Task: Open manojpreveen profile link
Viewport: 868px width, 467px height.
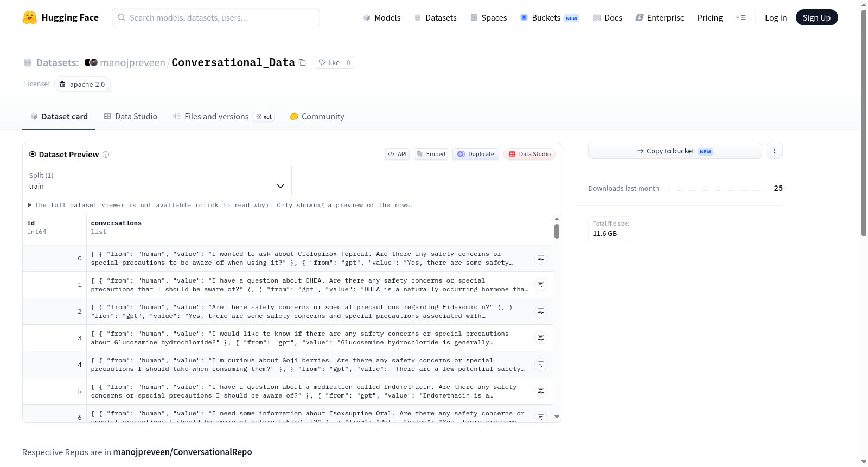Action: [132, 63]
